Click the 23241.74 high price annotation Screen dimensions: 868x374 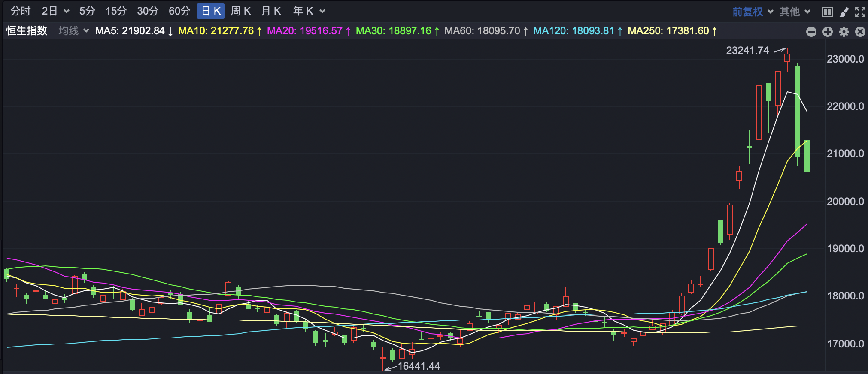[747, 51]
